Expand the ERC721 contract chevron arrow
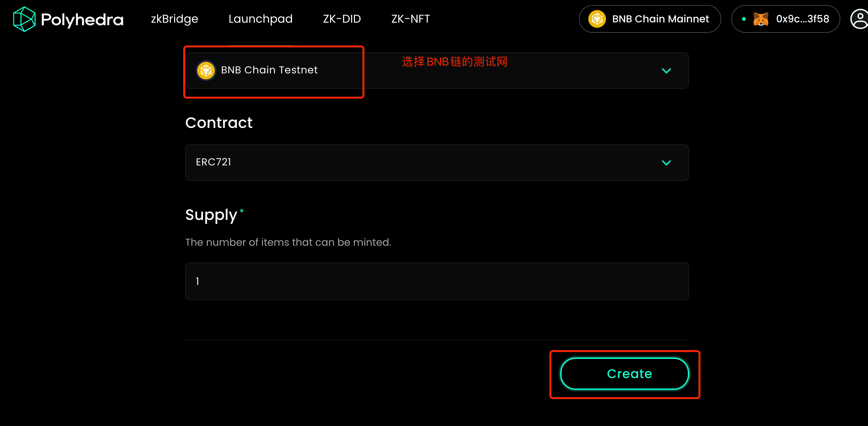868x426 pixels. pos(666,163)
